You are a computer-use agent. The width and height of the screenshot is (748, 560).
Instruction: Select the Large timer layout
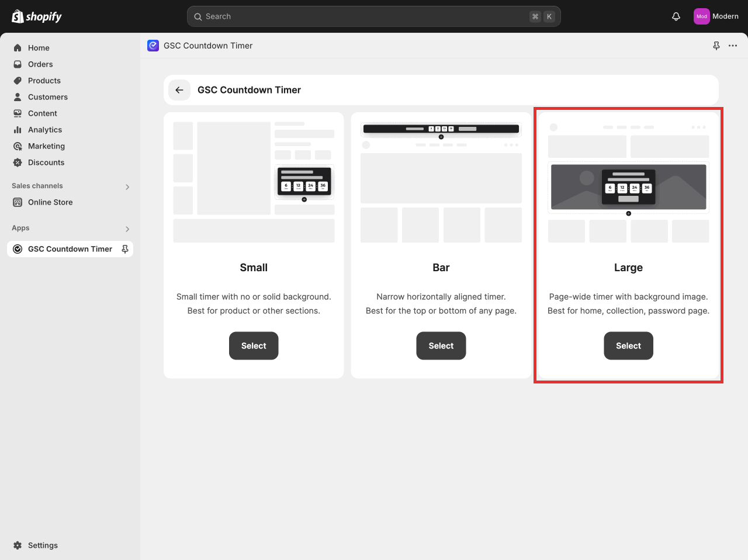(x=628, y=345)
